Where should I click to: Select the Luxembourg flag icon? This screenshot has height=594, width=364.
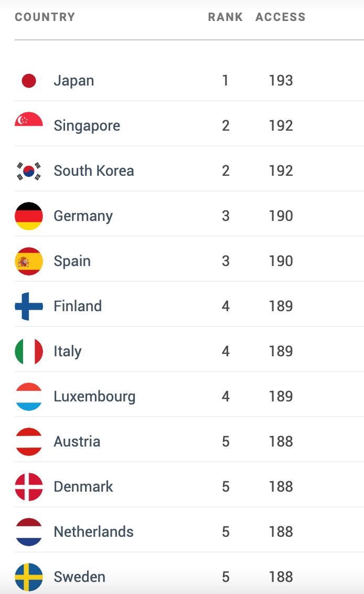(29, 397)
